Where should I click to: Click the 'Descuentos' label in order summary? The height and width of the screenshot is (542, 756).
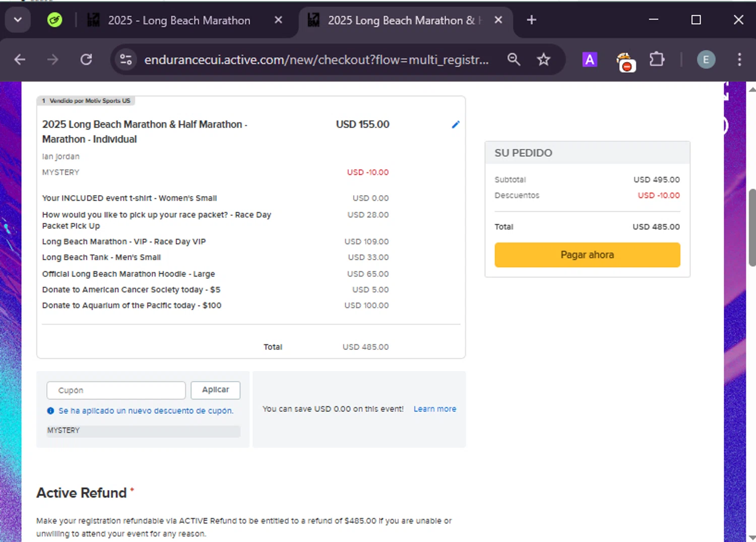pyautogui.click(x=517, y=195)
